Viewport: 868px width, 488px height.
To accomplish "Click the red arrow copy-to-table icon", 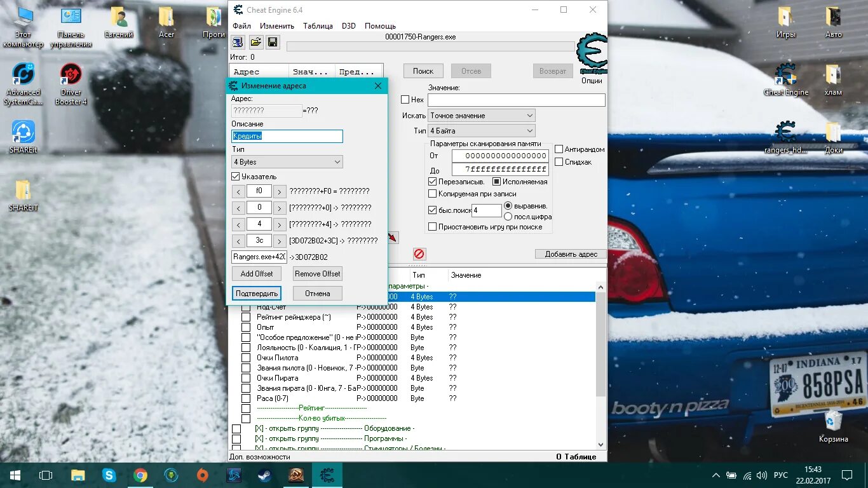I will click(393, 238).
